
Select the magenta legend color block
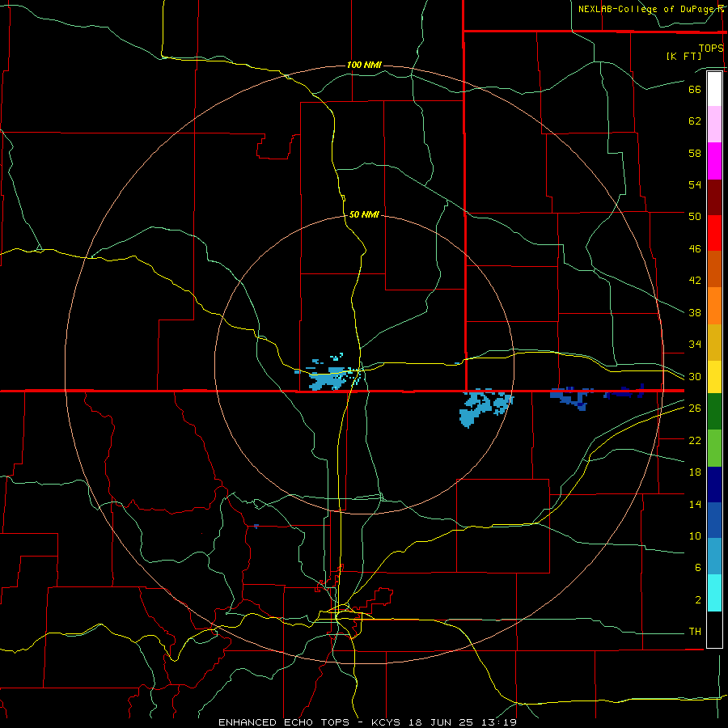tap(714, 161)
